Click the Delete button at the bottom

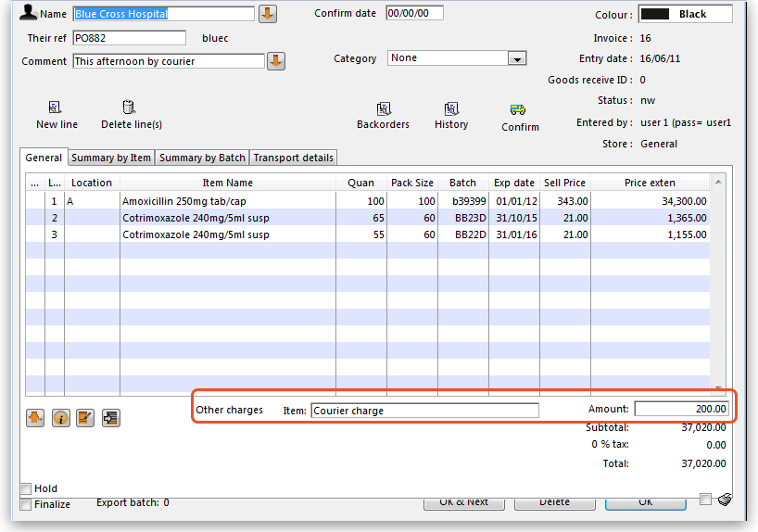click(x=554, y=502)
